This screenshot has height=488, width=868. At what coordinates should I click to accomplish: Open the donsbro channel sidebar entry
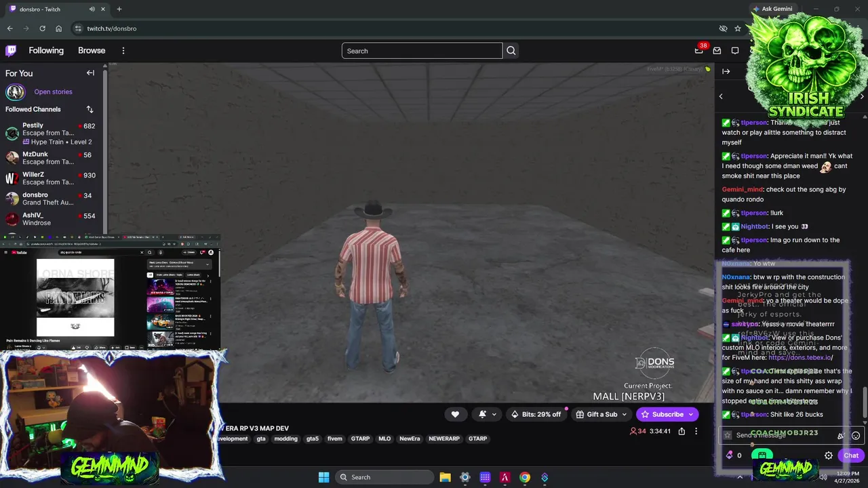tap(52, 199)
